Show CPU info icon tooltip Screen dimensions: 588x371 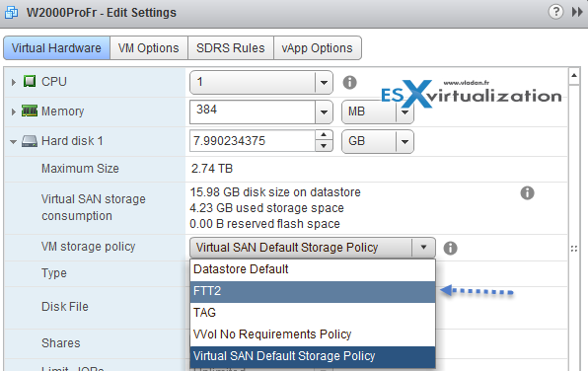(x=349, y=82)
